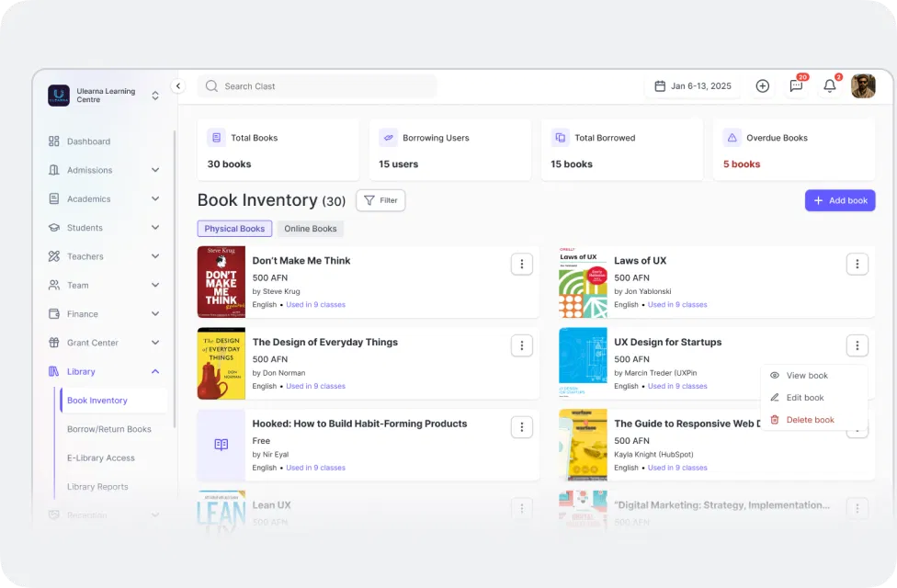Switch to the Online Books tab

coord(310,228)
